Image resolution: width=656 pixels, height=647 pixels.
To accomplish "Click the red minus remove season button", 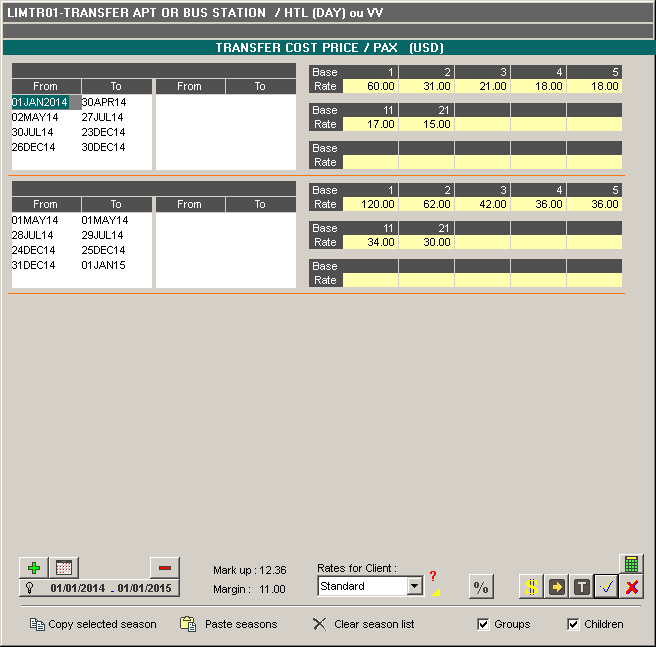I will [164, 567].
